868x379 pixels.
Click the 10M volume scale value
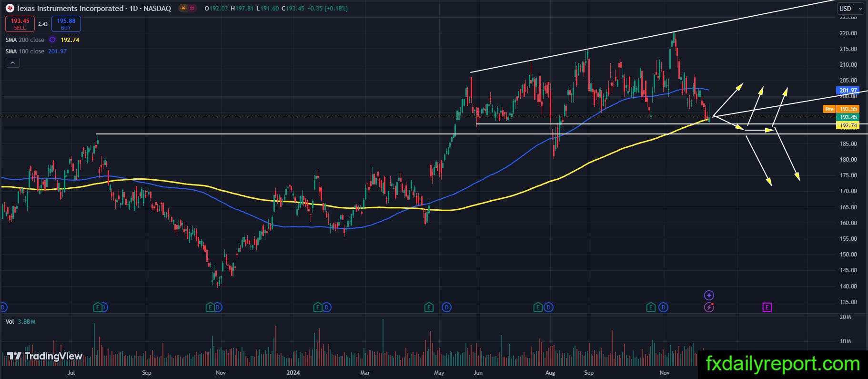coord(846,341)
